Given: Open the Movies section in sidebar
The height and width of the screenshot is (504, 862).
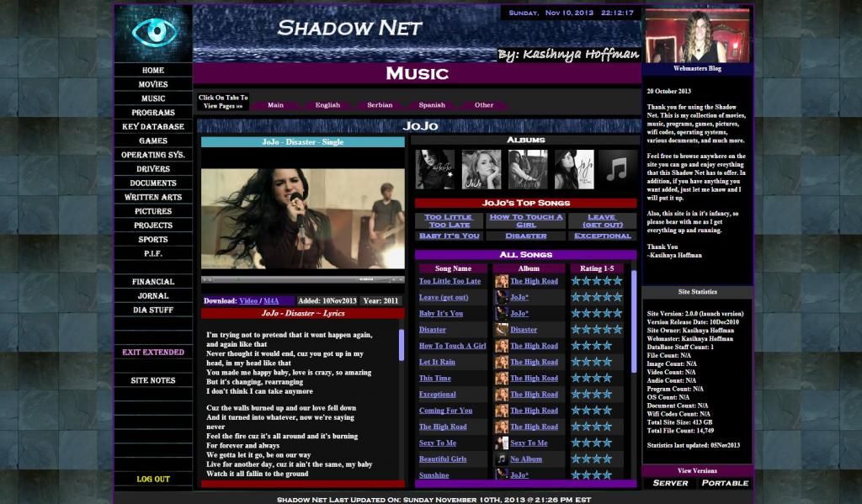Looking at the screenshot, I should [x=153, y=85].
